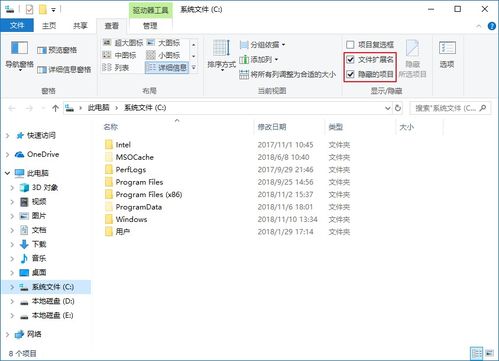Open the 选项 options button
This screenshot has height=361, width=499.
click(x=447, y=54)
